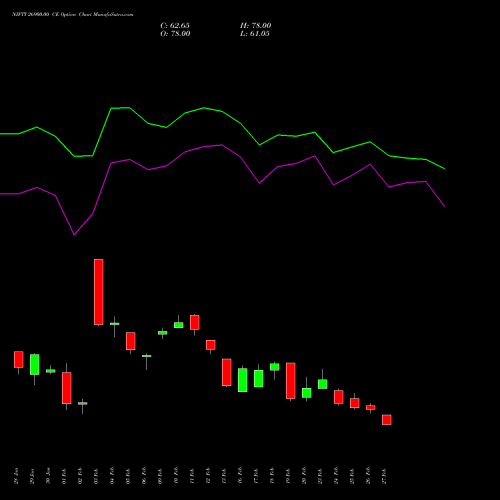This screenshot has height=500, width=500.
Task: Select the high value H: 78.00
Action: [256, 26]
